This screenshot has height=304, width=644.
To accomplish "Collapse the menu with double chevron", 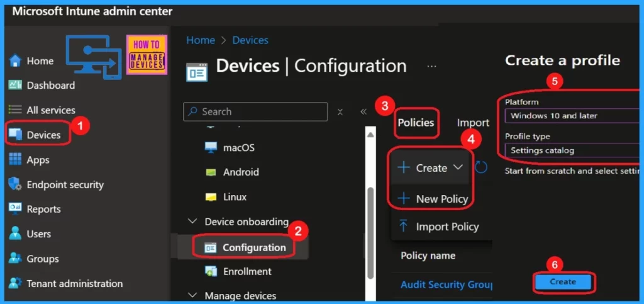I will [x=363, y=112].
